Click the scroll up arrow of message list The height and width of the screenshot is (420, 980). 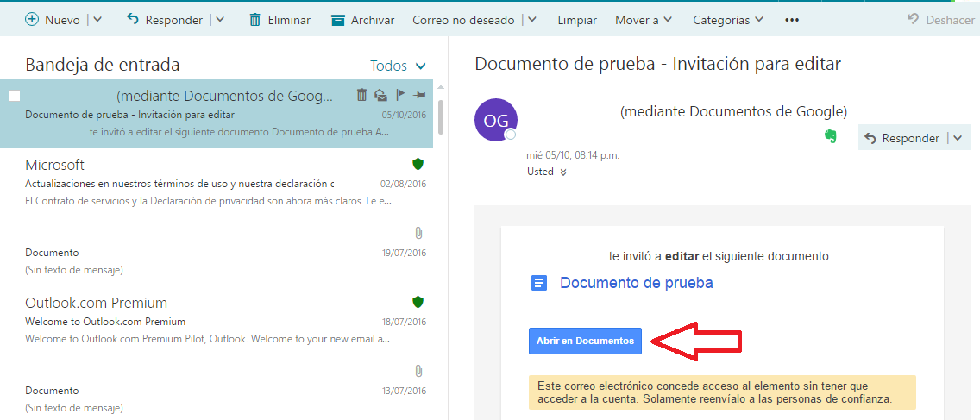click(x=441, y=87)
